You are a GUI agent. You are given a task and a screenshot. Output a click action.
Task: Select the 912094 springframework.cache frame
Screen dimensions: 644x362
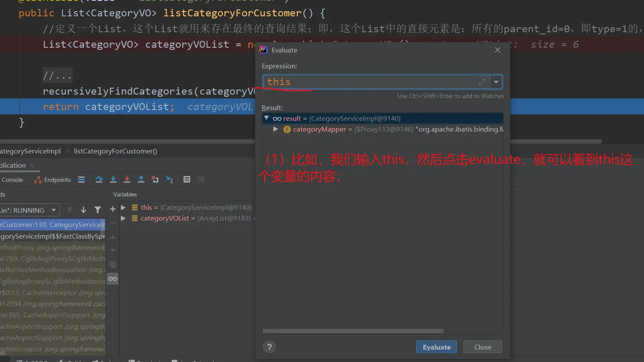(53, 304)
